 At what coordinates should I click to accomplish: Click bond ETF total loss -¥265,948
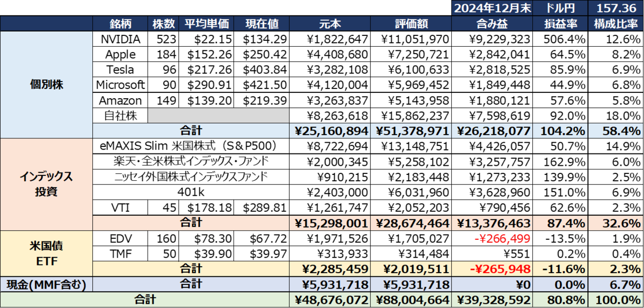(492, 268)
